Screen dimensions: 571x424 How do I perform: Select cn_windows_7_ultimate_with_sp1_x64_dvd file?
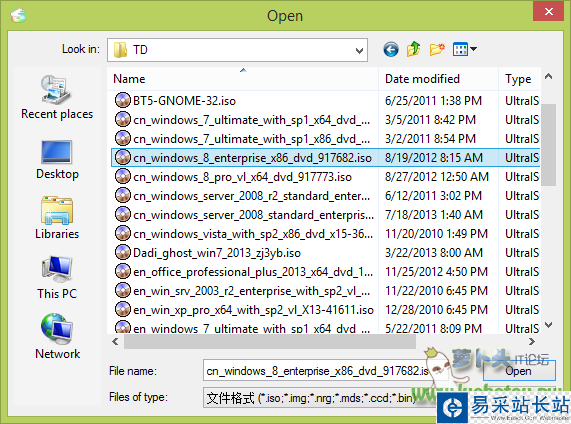[x=251, y=120]
